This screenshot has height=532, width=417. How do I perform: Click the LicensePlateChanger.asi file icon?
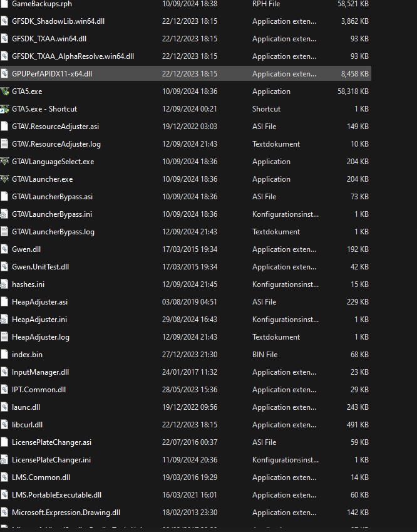tap(4, 442)
